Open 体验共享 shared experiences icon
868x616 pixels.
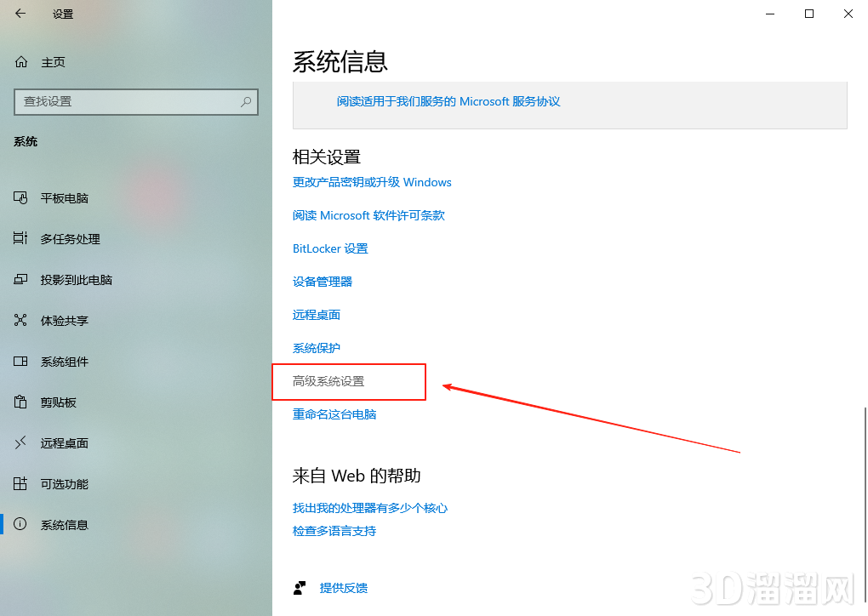(20, 320)
